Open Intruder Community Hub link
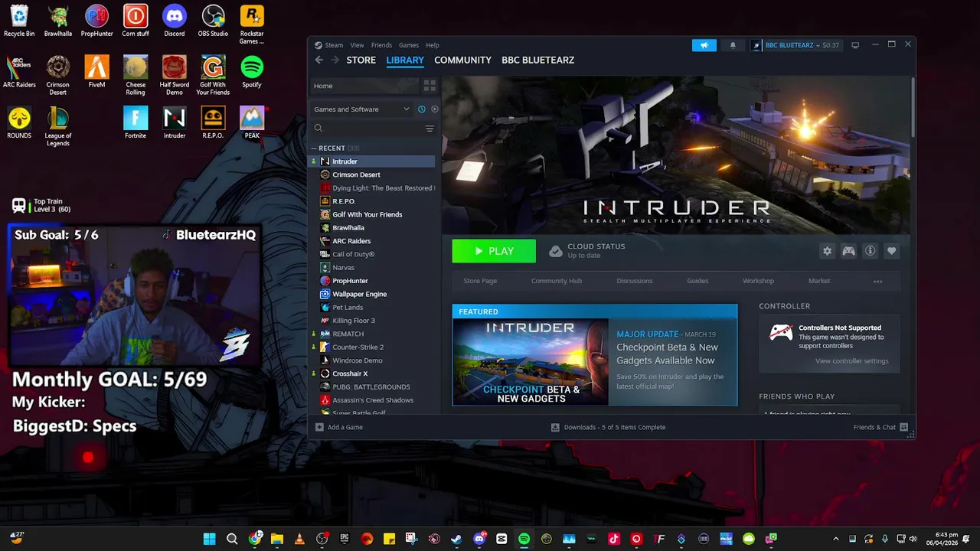 (557, 281)
